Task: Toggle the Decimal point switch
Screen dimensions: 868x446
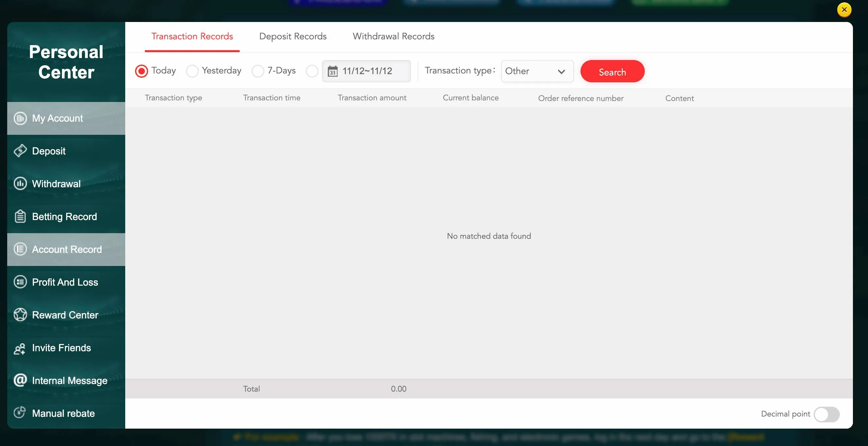Action: pyautogui.click(x=827, y=414)
